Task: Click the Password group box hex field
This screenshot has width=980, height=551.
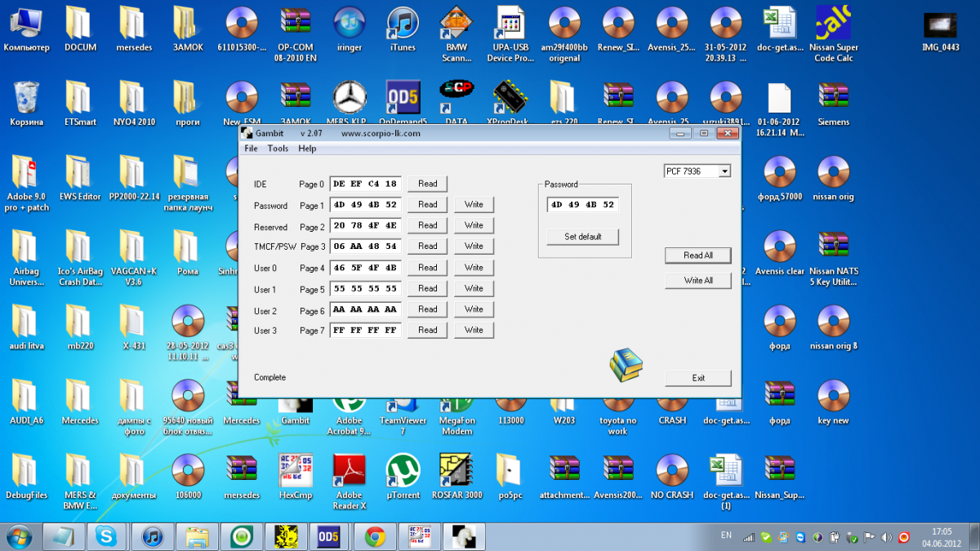Action: [x=582, y=205]
